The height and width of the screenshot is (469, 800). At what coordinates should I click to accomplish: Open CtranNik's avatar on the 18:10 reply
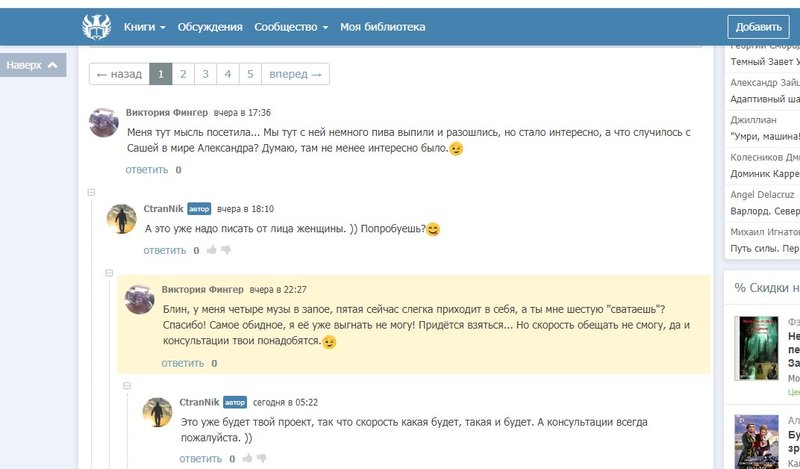tap(123, 219)
